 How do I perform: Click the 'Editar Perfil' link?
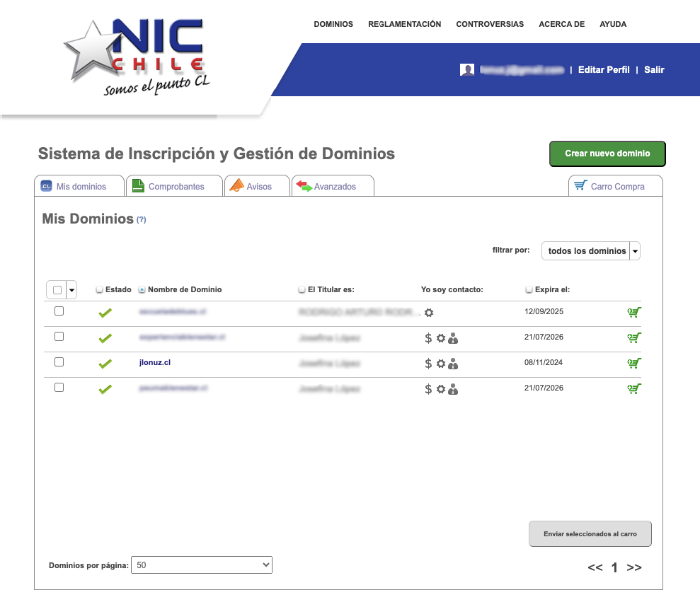tap(603, 70)
